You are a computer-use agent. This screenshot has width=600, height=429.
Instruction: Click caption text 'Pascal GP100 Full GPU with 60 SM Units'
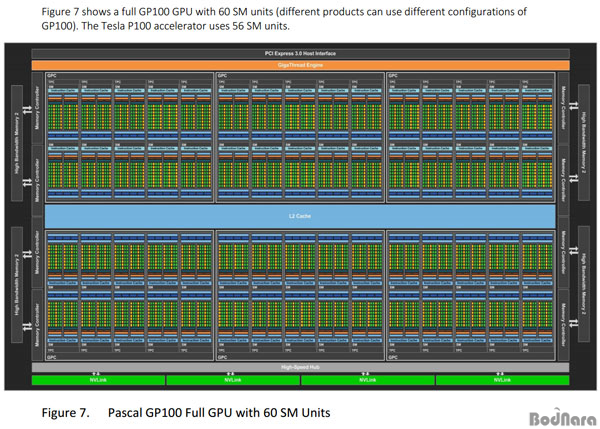click(219, 413)
